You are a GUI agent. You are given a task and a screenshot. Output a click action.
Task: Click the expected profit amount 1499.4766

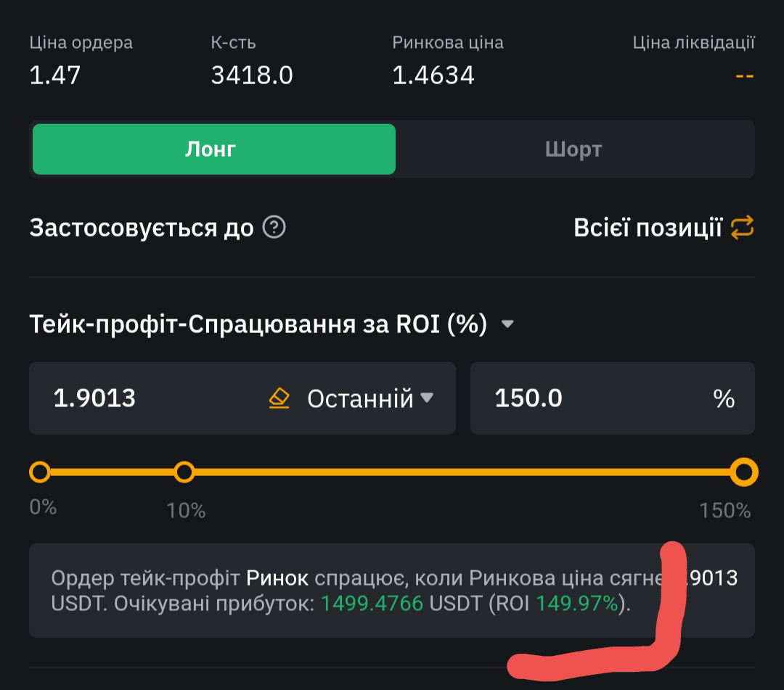(372, 604)
